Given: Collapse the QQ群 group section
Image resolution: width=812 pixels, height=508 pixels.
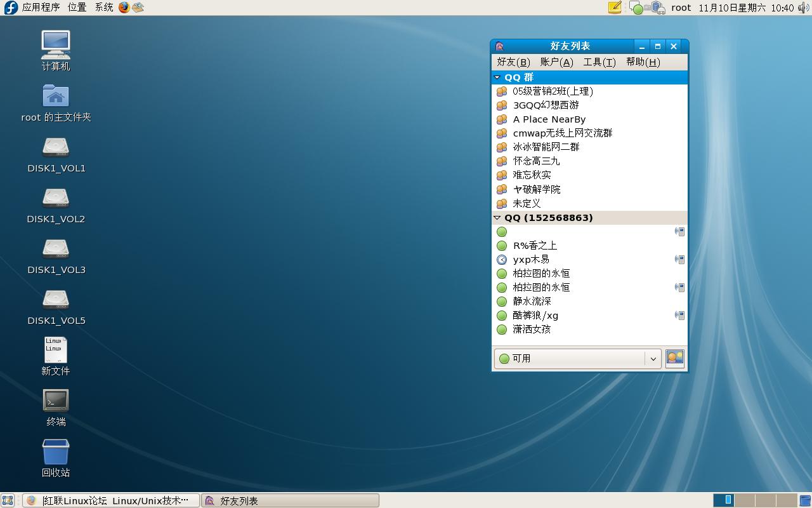Looking at the screenshot, I should (497, 77).
